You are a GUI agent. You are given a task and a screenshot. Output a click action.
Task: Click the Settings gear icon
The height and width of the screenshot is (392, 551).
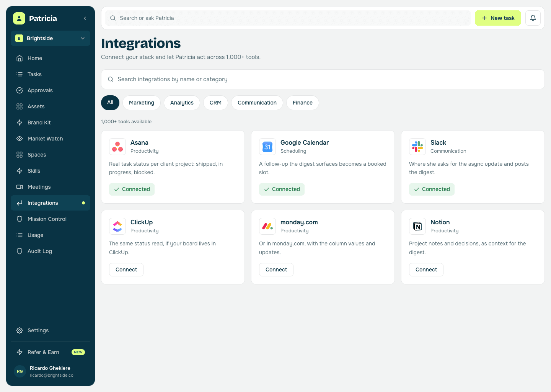coord(20,330)
